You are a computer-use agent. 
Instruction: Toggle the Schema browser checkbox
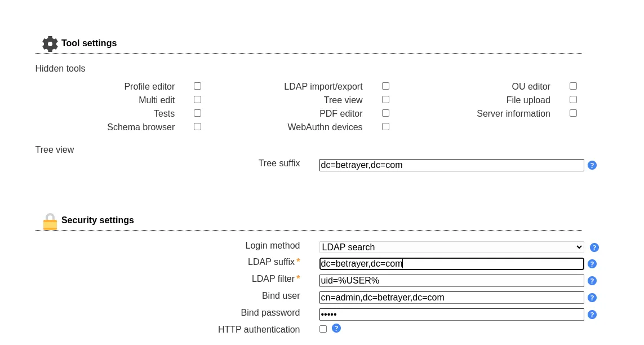pos(197,126)
